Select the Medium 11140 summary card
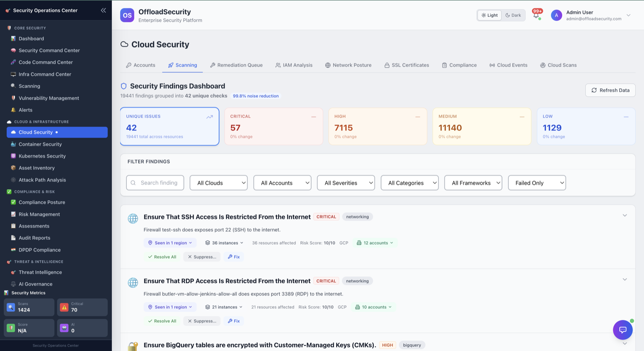Viewport: 644px width, 351px height. tap(482, 126)
